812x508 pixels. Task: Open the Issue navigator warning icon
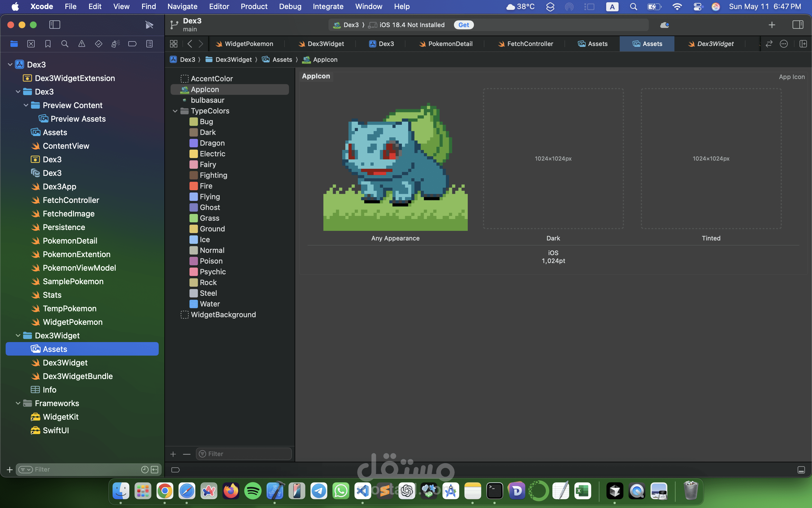[x=81, y=44]
